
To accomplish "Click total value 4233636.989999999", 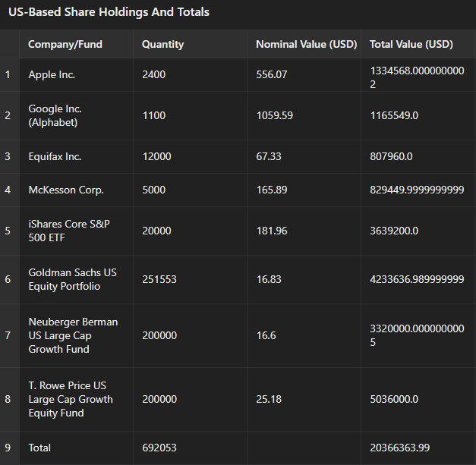I will [x=417, y=279].
